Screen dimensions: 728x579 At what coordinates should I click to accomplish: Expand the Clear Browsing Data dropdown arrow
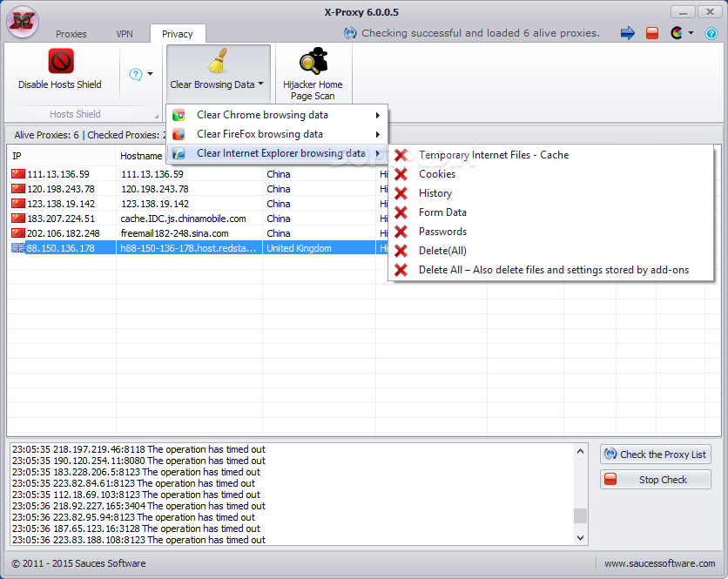coord(261,84)
